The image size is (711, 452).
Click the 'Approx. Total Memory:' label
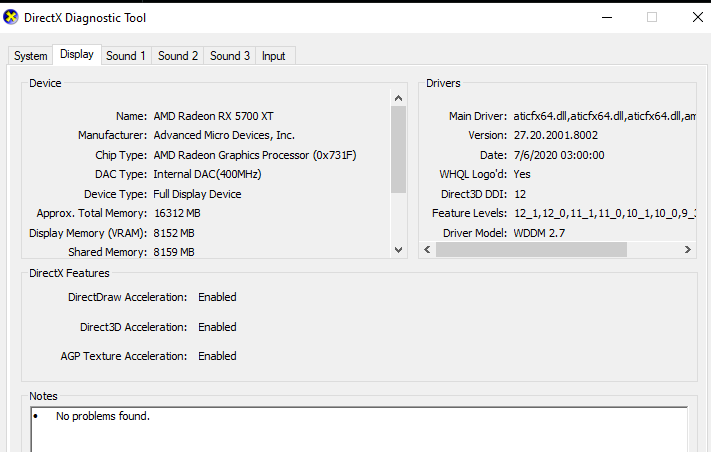tap(92, 213)
